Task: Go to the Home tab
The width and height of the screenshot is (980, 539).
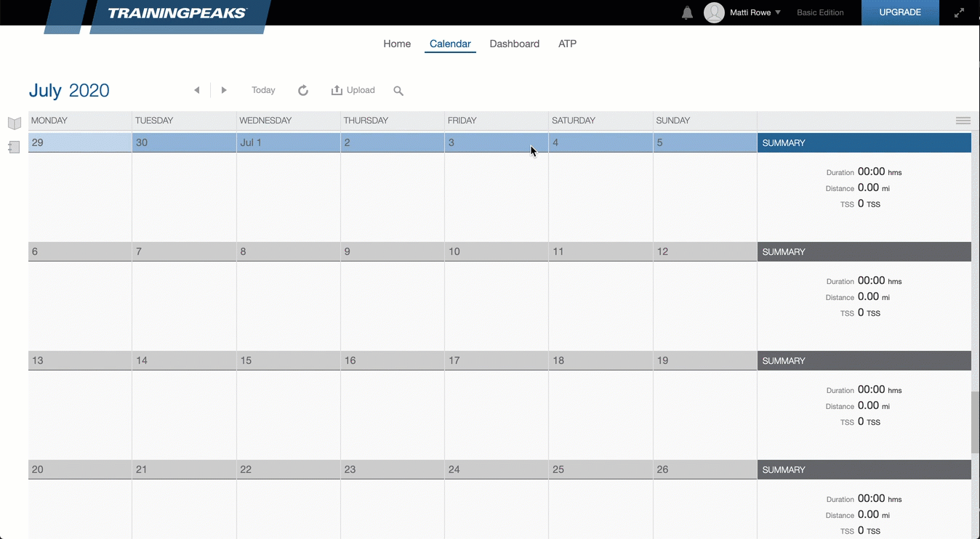Action: (397, 44)
